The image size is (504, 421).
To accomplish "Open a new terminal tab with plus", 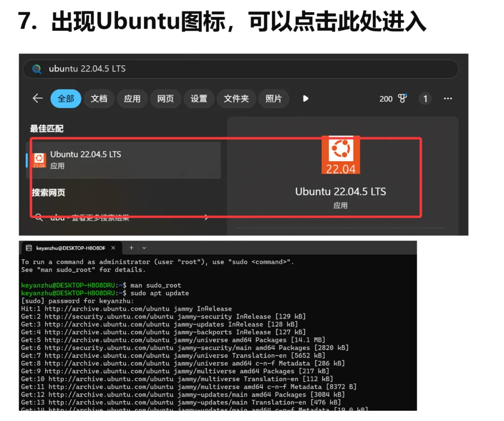I will (x=131, y=248).
